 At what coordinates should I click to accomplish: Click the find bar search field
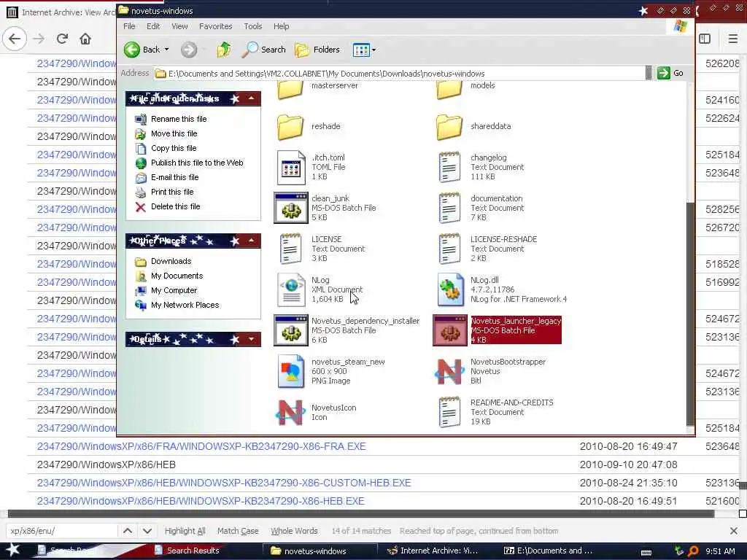coord(61,531)
